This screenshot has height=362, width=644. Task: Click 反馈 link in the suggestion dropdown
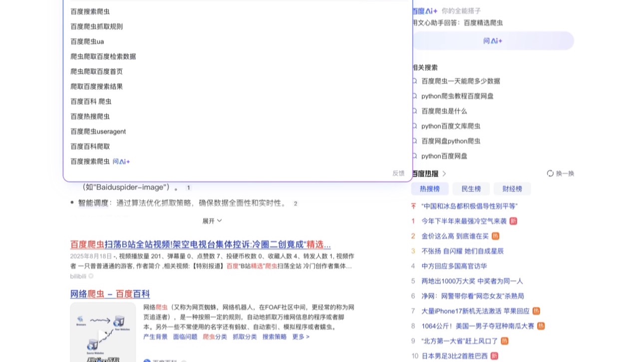coord(398,173)
